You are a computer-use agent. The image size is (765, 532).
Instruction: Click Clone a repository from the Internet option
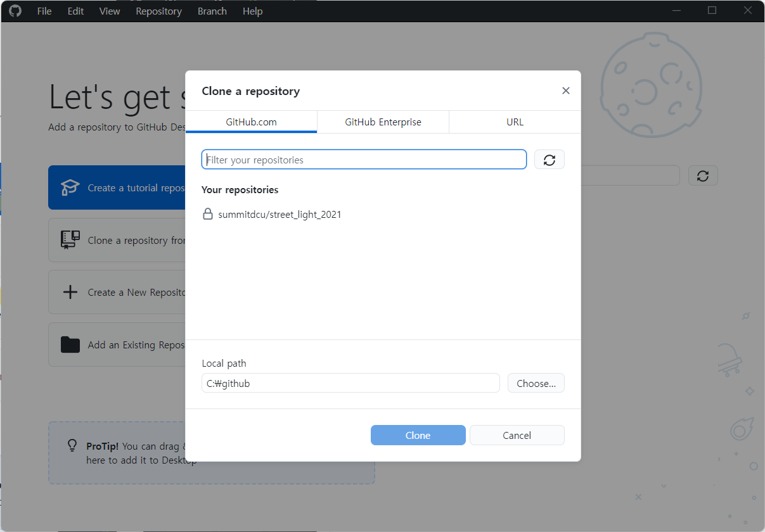coord(117,240)
